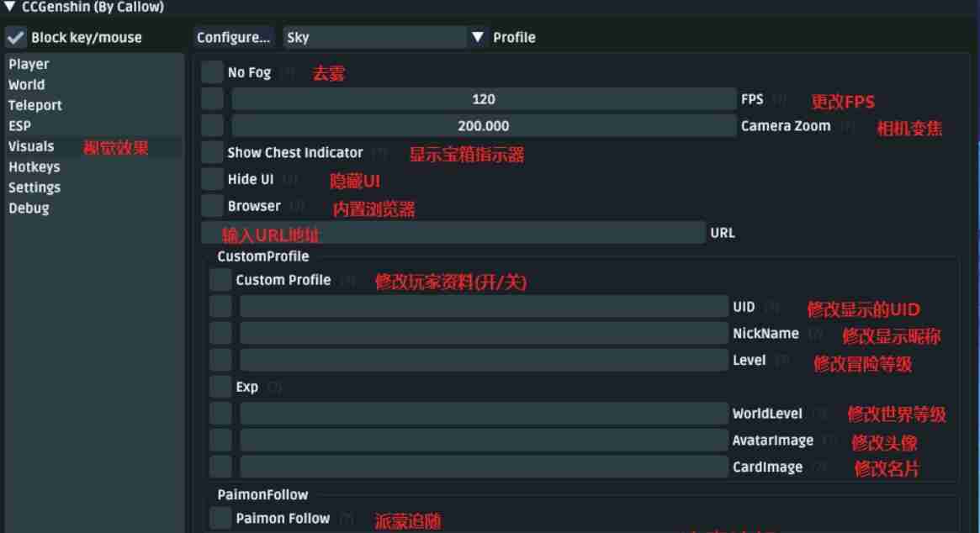Click the Configure... button
Screen dimensions: 980x533
click(233, 38)
